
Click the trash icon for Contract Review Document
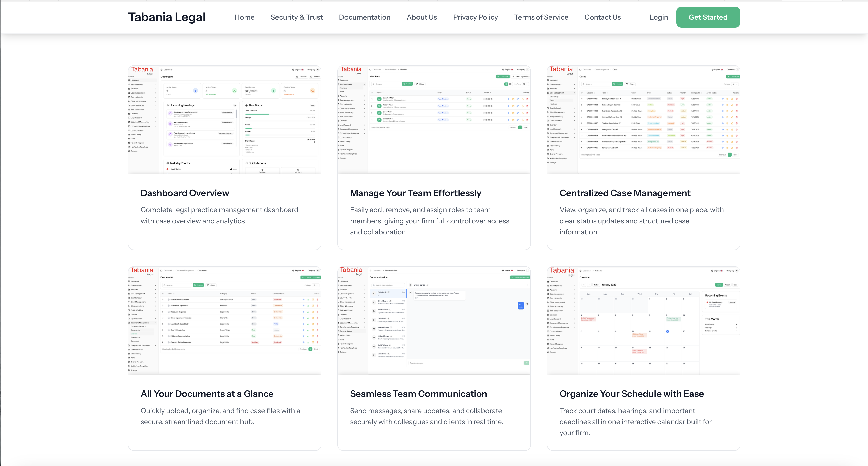coord(318,342)
